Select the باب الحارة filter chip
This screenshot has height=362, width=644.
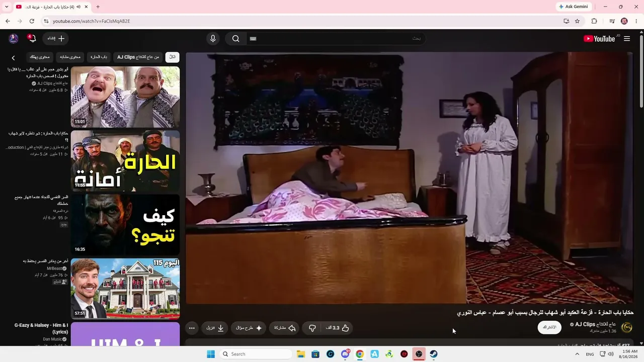(x=99, y=57)
